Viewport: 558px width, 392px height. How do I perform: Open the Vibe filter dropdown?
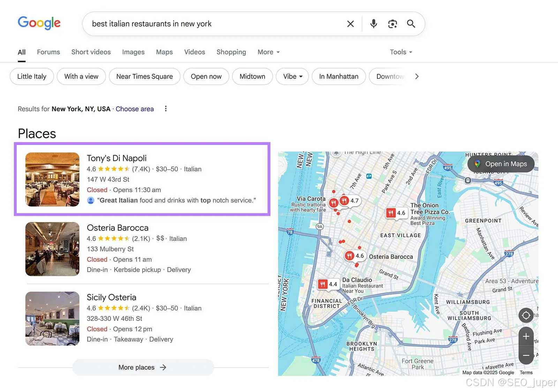pos(292,76)
